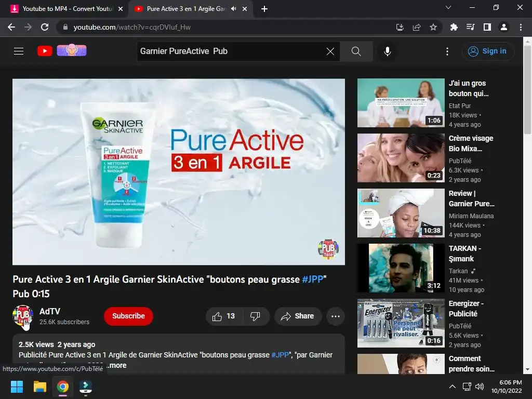Mute the tab via its speaker icon
This screenshot has width=532, height=399.
233,9
